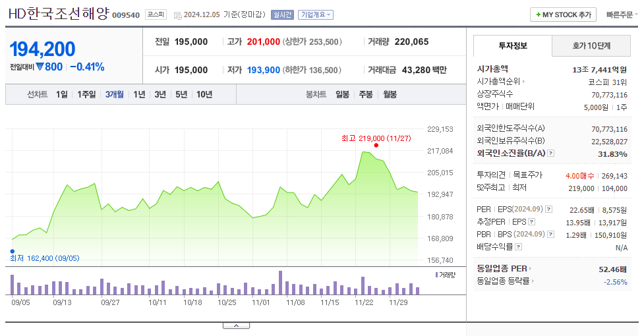The image size is (644, 336).
Task: Click the MY STOCK 추가 button
Action: tap(563, 14)
